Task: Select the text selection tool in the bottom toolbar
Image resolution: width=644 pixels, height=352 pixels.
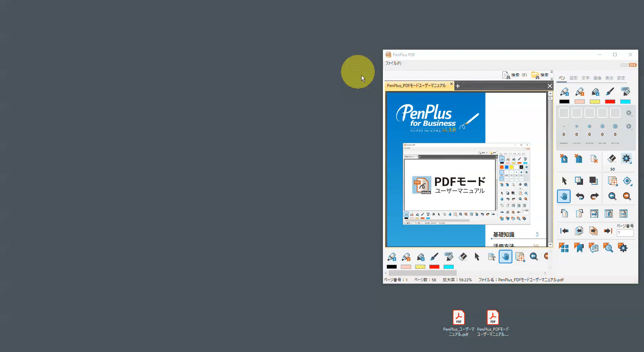Action: point(492,257)
